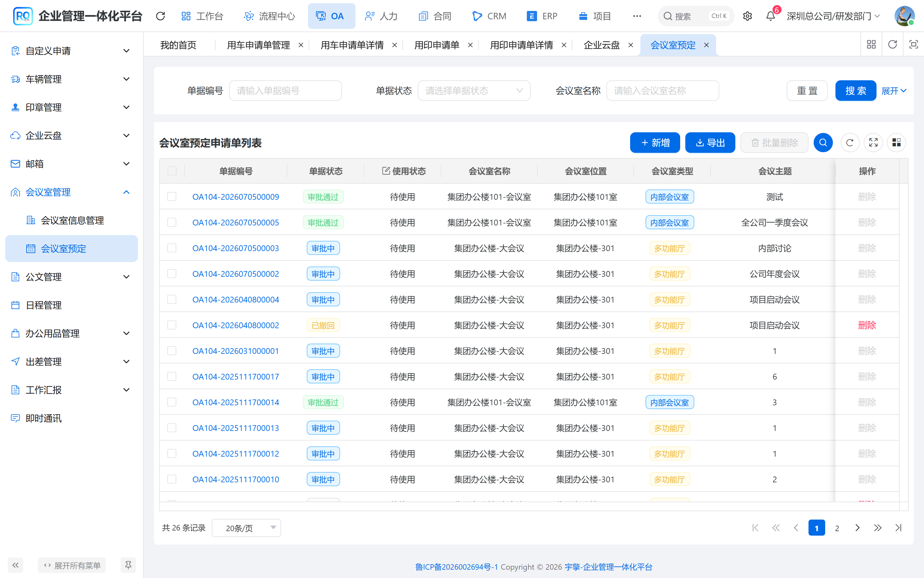Refresh the current tab page icon
This screenshot has width=924, height=578.
pyautogui.click(x=892, y=45)
